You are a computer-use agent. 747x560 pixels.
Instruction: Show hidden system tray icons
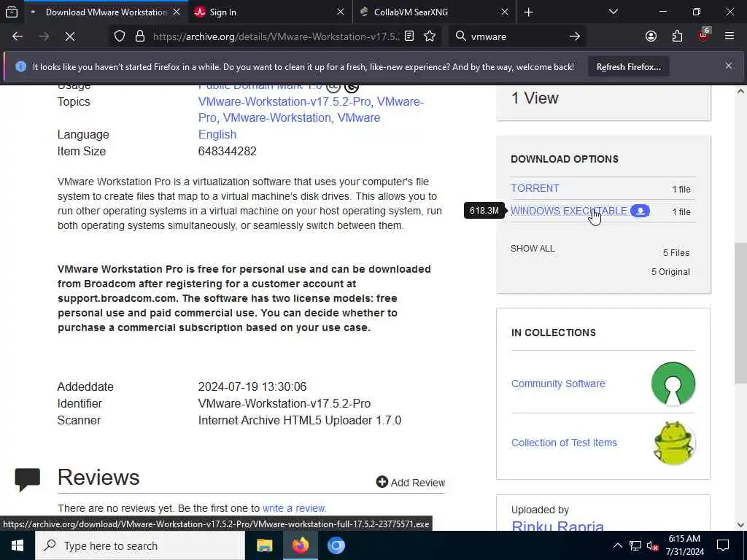(617, 545)
